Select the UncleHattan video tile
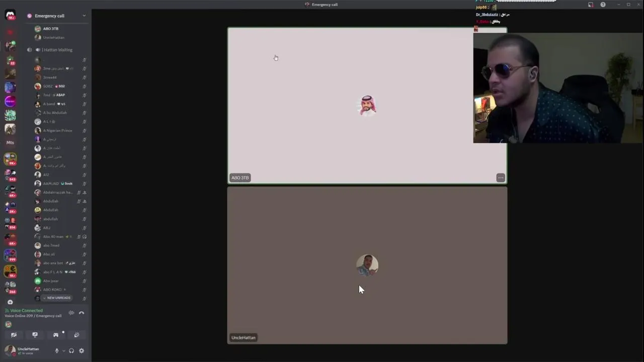The width and height of the screenshot is (644, 362). tap(367, 265)
